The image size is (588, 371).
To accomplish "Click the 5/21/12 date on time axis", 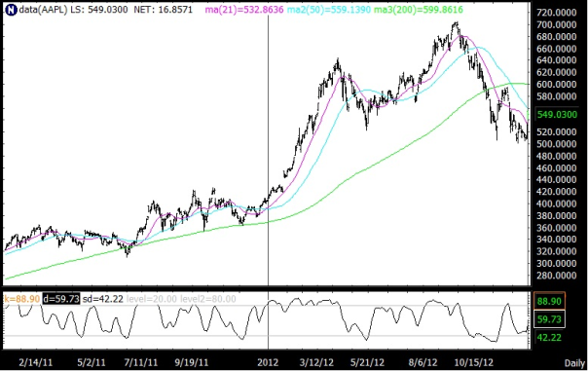I will [367, 363].
